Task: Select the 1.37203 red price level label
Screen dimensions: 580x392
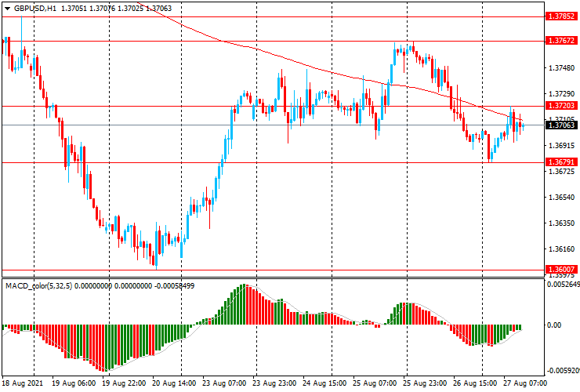Action: tap(561, 106)
